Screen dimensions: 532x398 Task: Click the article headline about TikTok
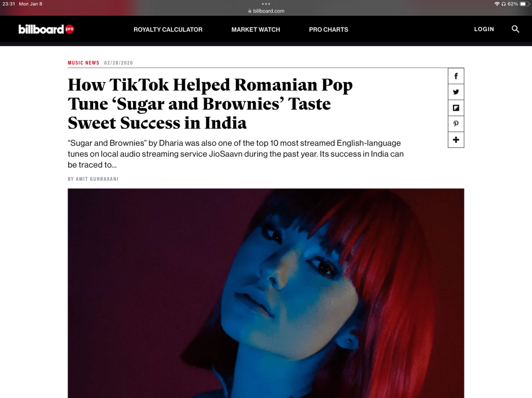coord(210,104)
